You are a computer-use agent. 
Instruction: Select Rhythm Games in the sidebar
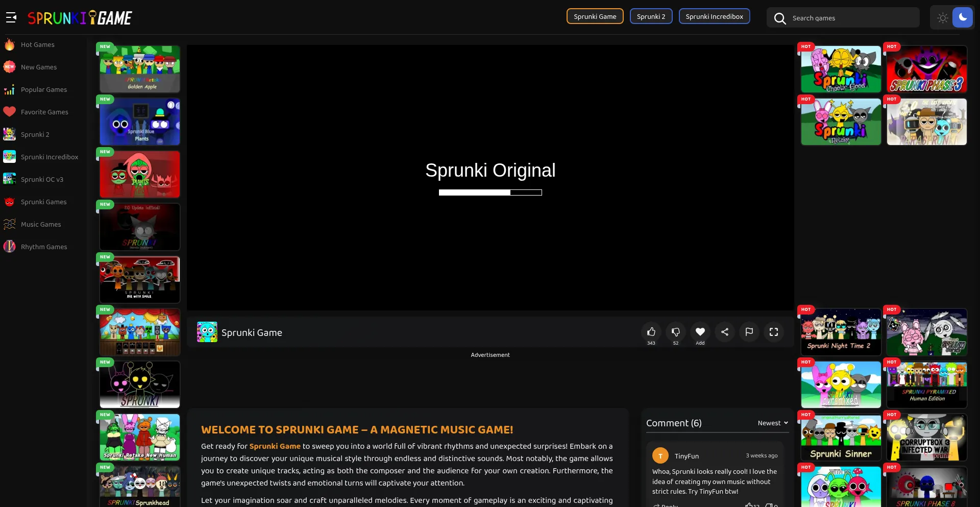coord(44,247)
